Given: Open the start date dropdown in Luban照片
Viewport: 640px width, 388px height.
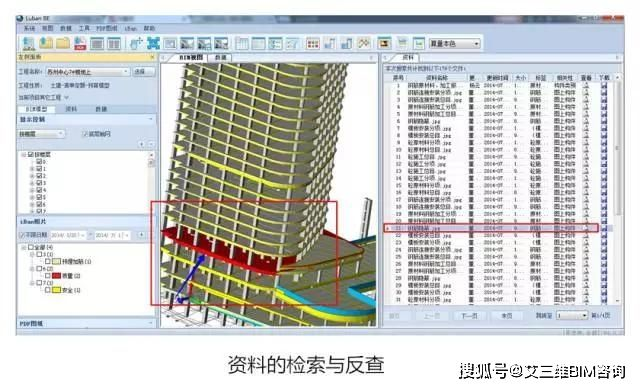Looking at the screenshot, I should tap(83, 235).
